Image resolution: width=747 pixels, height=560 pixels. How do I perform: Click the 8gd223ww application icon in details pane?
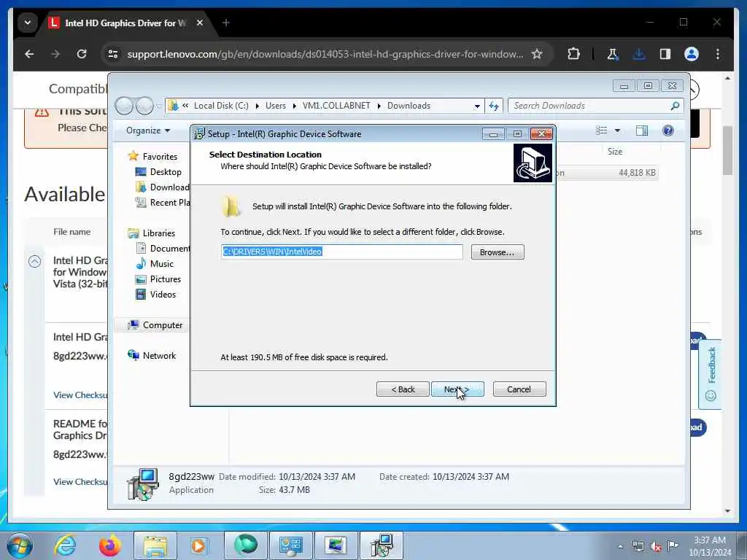click(x=142, y=484)
